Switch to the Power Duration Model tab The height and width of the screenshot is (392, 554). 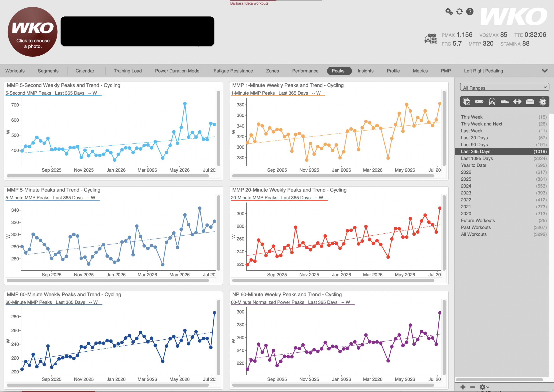[178, 71]
